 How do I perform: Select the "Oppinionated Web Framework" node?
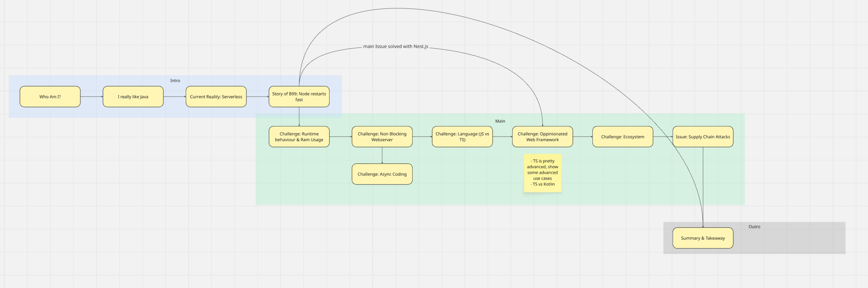(542, 137)
